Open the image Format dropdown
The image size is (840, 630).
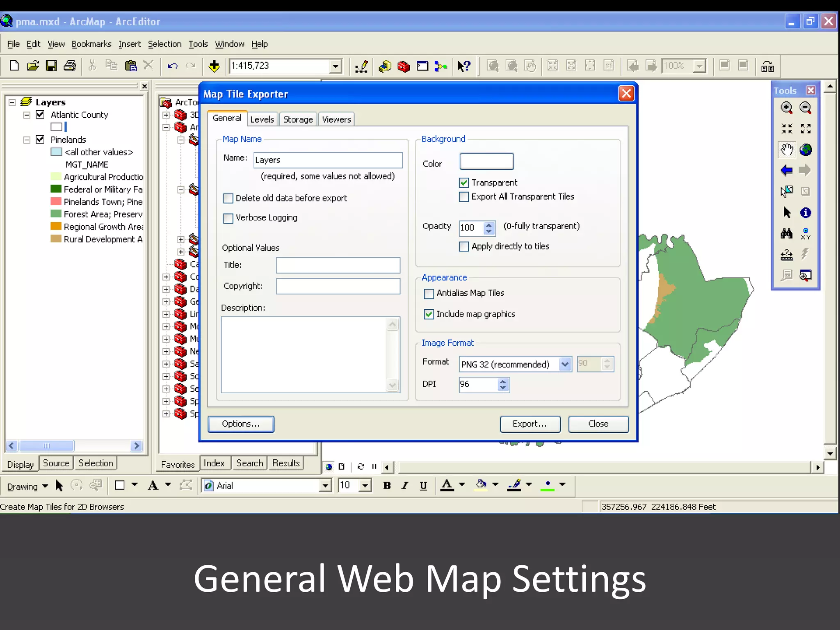(565, 364)
